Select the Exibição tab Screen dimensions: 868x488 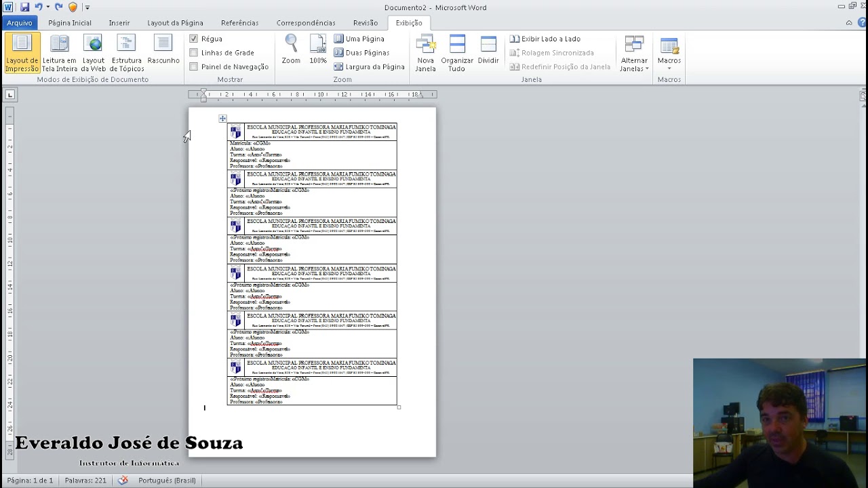(409, 23)
